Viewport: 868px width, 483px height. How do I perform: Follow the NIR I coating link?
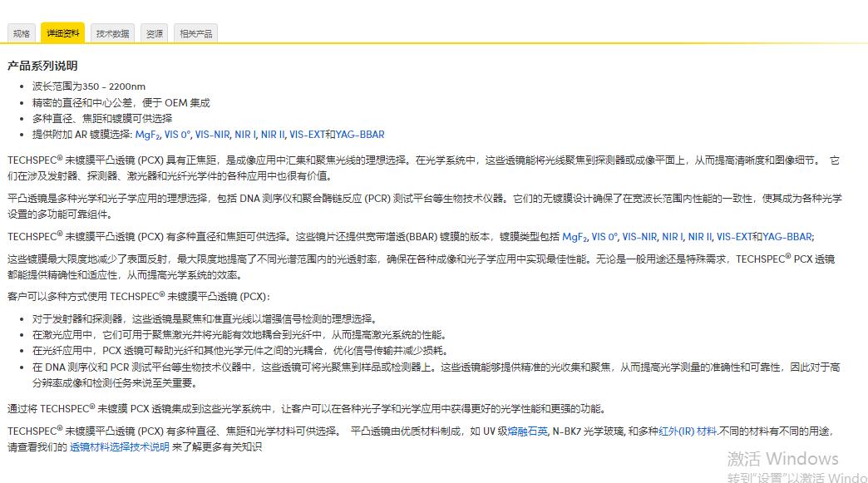tap(246, 134)
